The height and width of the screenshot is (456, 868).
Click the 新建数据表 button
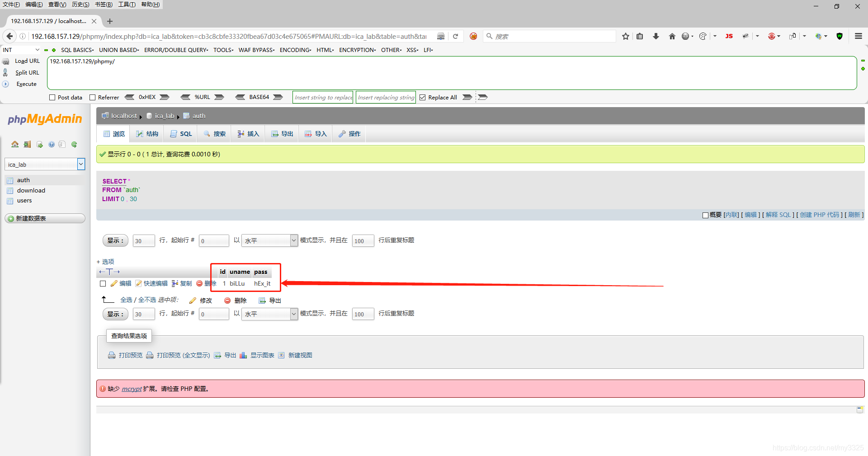click(x=45, y=218)
